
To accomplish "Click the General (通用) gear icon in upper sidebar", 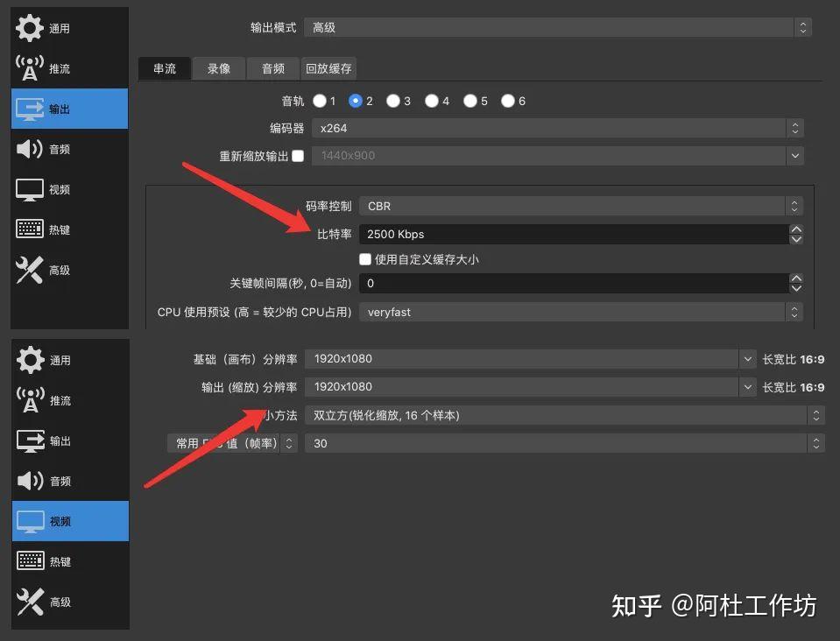I will [29, 28].
